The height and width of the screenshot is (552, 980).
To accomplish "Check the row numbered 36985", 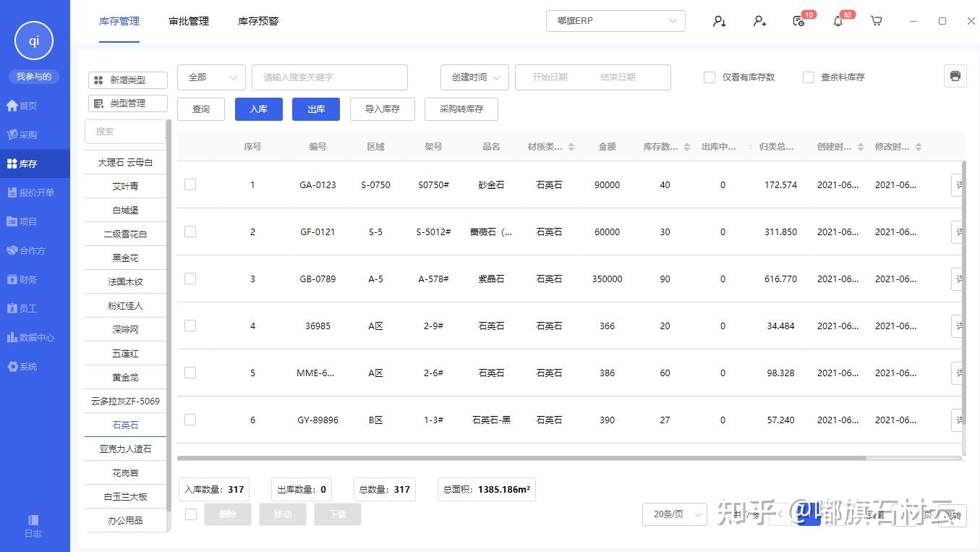I will click(190, 326).
